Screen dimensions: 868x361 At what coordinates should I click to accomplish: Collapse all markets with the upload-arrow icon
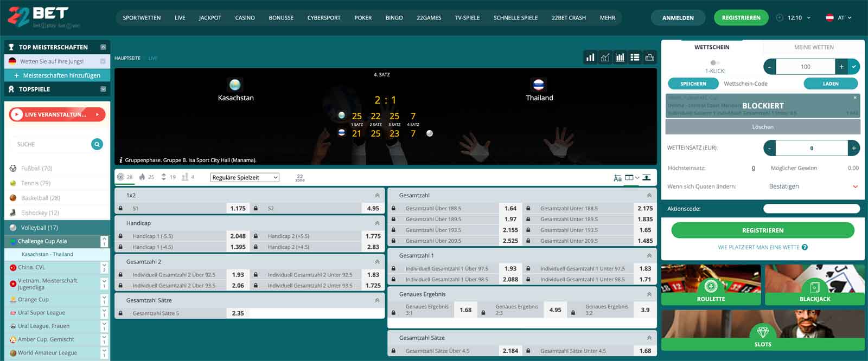[x=647, y=177]
